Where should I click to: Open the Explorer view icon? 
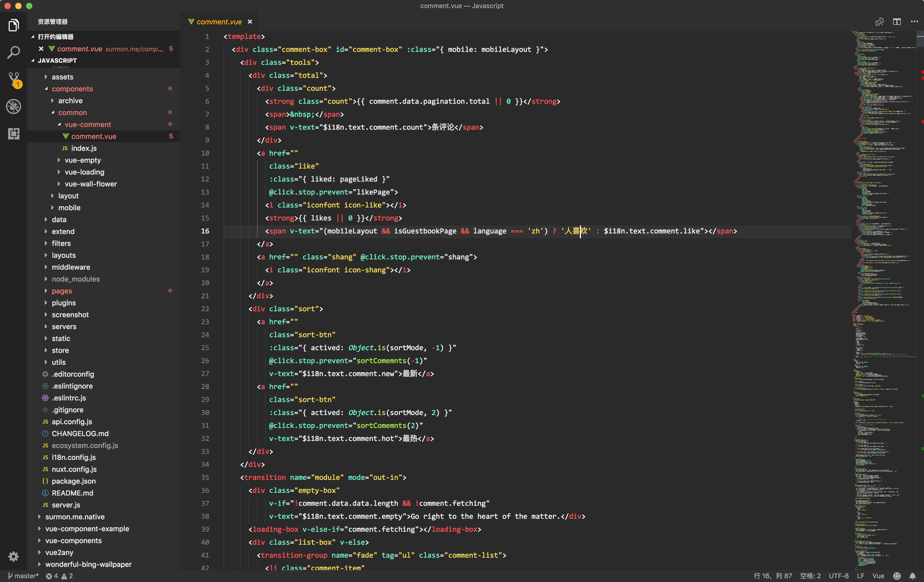14,25
